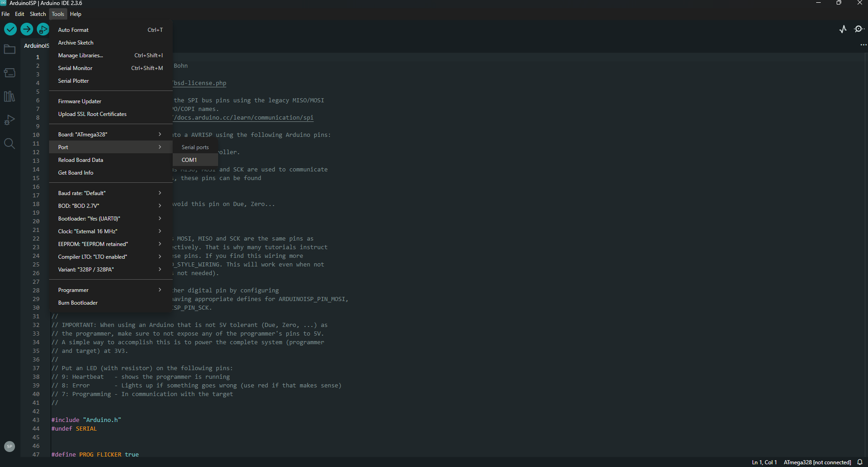868x467 pixels.
Task: Open the Boards Manager sidebar icon
Action: (10, 73)
